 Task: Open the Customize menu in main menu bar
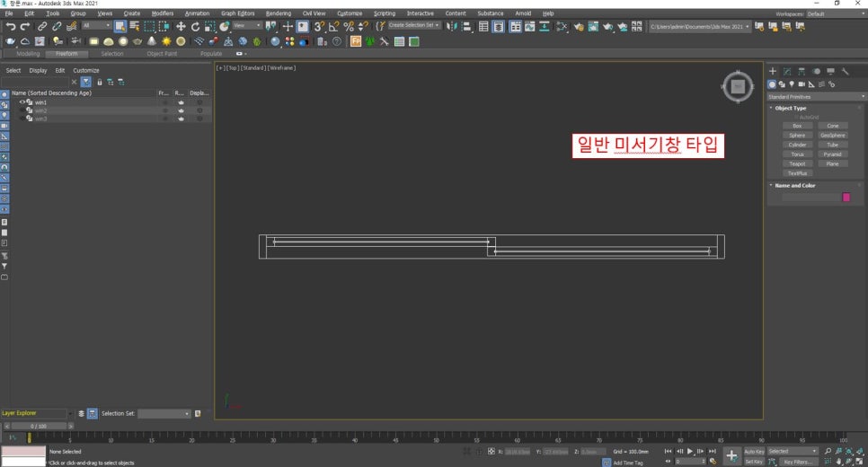click(x=350, y=13)
